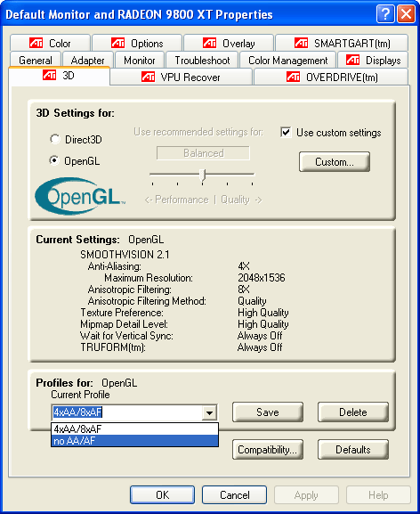Pick the 4xAA/8xAF entry in dropdown list
The width and height of the screenshot is (420, 514).
pyautogui.click(x=135, y=429)
